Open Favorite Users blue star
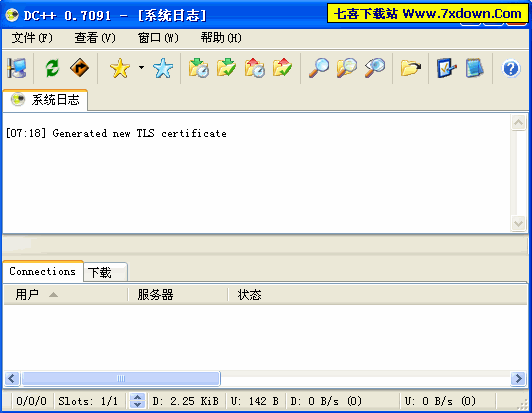532x413 pixels. [163, 68]
